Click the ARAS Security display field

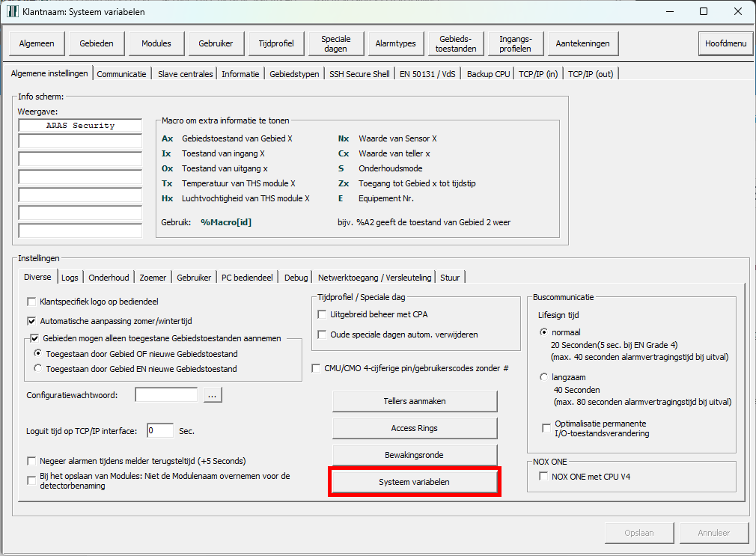pos(80,126)
